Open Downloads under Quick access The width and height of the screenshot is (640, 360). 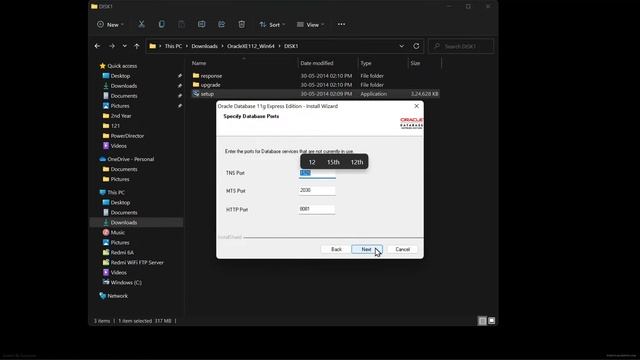click(124, 86)
